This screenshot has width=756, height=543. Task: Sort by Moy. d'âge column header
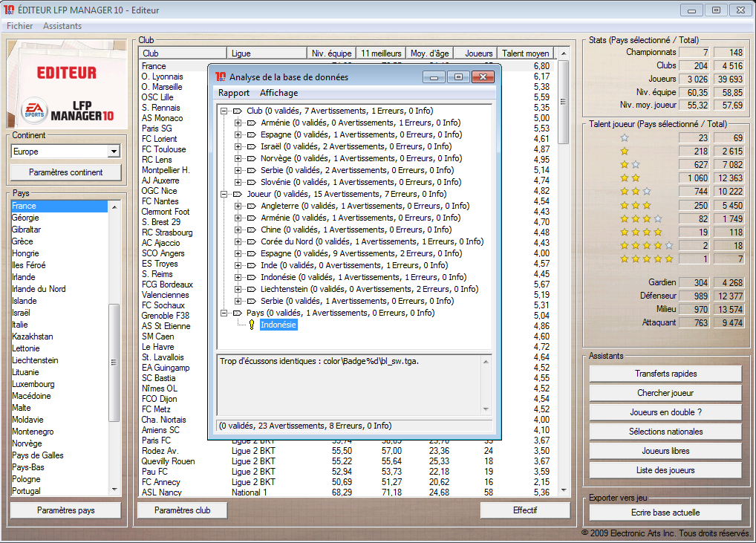[429, 53]
